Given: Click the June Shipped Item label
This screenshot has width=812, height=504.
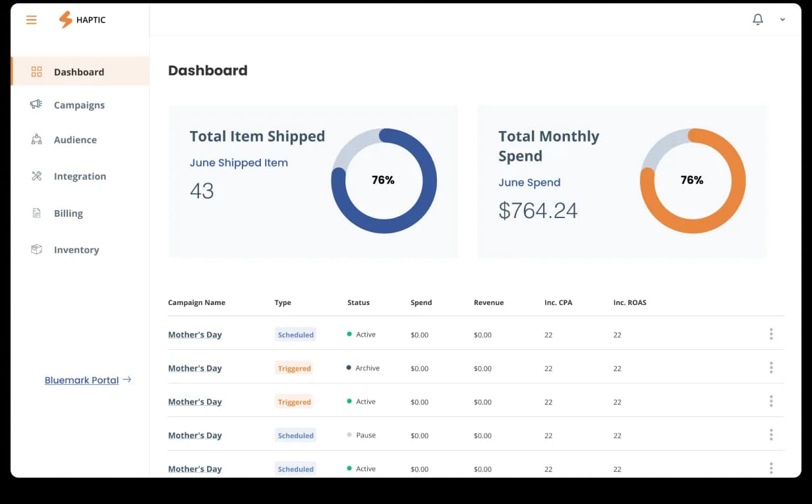Looking at the screenshot, I should [239, 163].
